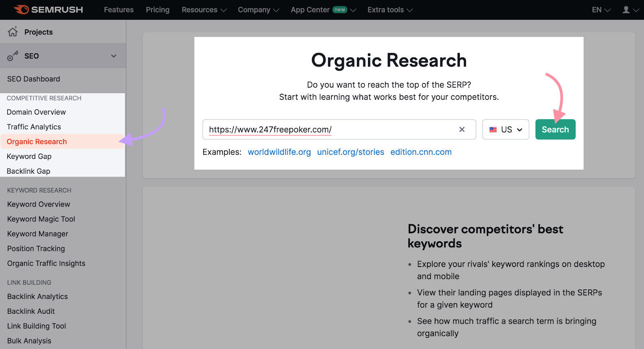This screenshot has width=644, height=349.
Task: Go to Features in top navigation
Action: click(x=119, y=10)
